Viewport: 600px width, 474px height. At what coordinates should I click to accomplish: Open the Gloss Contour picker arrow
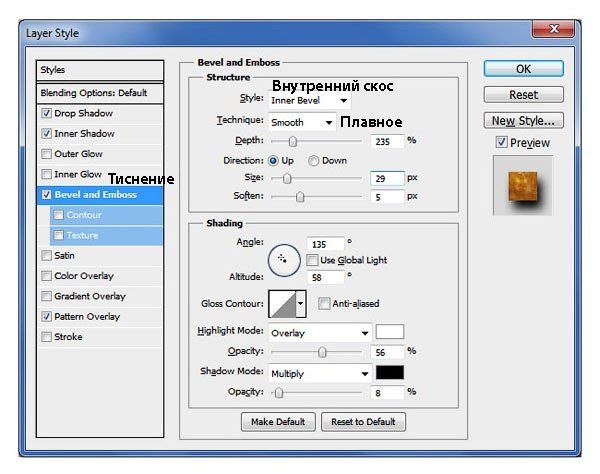point(301,304)
